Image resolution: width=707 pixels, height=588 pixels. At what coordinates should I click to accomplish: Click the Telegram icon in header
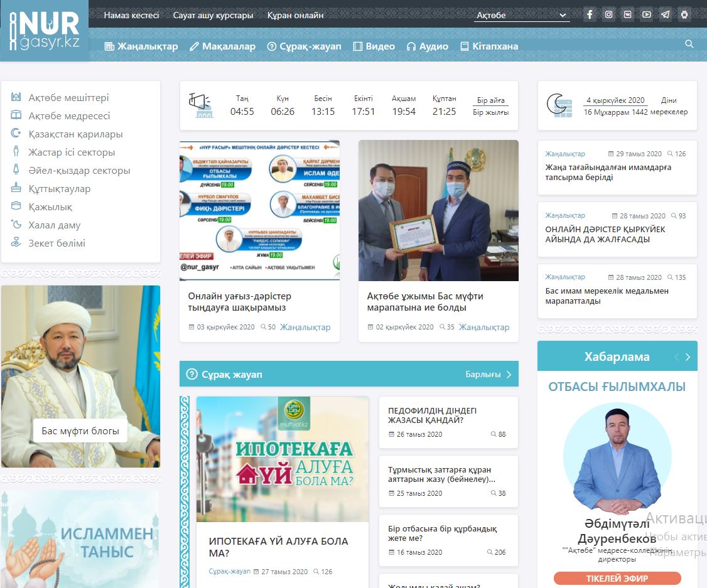[665, 14]
